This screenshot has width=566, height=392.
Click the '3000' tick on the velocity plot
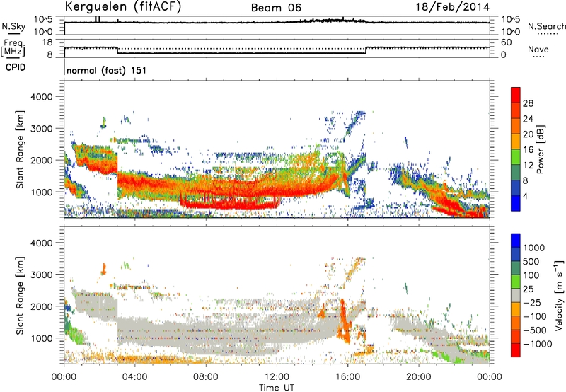click(x=41, y=275)
